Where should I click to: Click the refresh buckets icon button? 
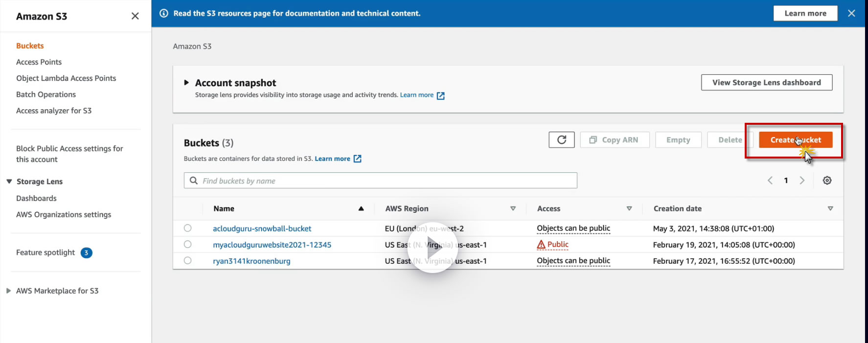click(561, 140)
